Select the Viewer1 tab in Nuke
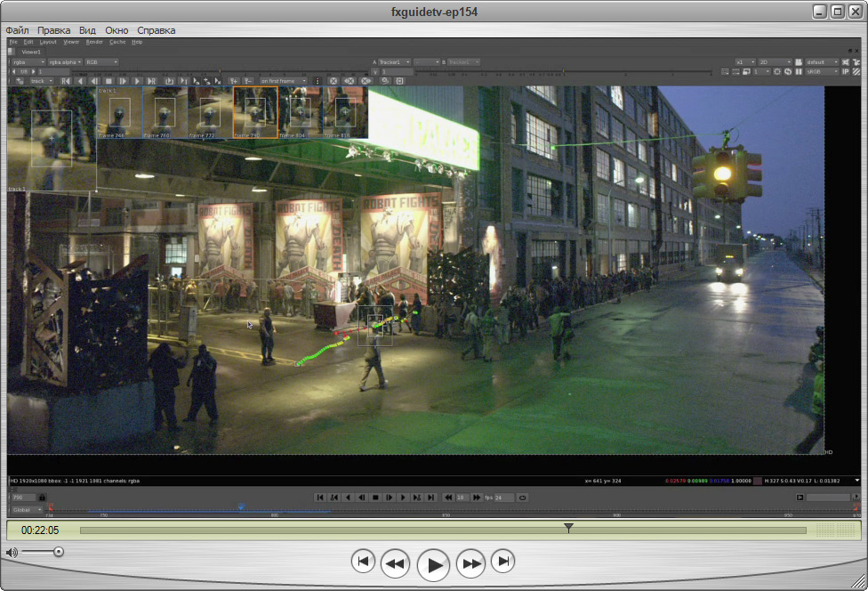 tap(31, 52)
